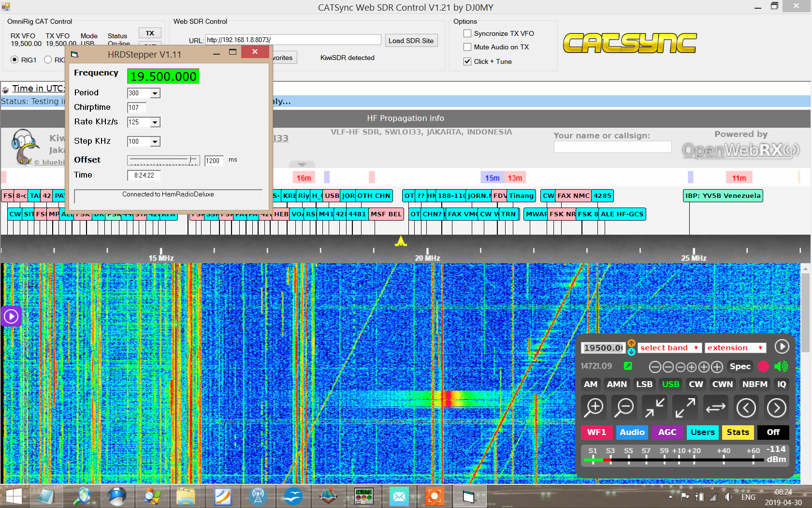Viewport: 812px width, 508px height.
Task: Switch to the Audio tab
Action: click(632, 432)
